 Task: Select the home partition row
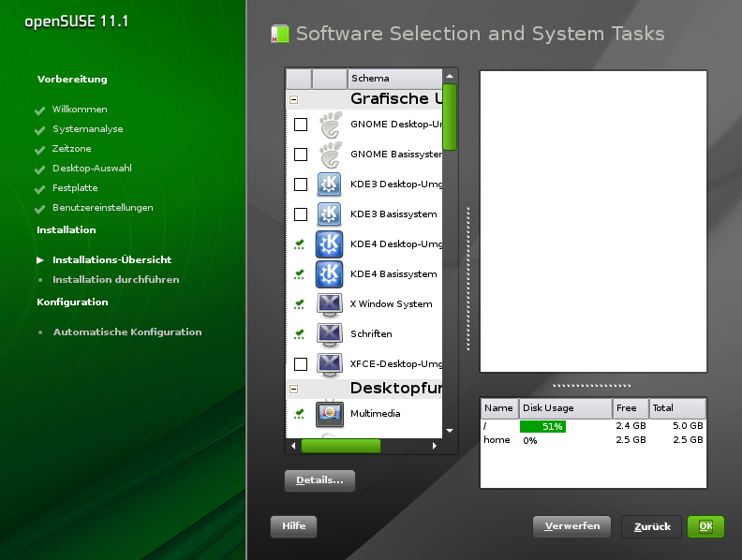pyautogui.click(x=593, y=440)
